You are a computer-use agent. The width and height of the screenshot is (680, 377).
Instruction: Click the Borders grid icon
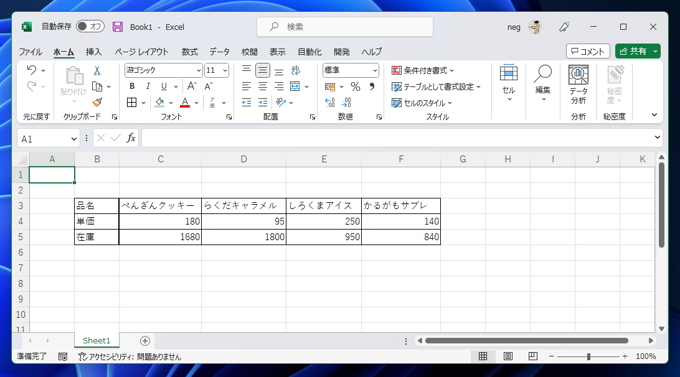coord(132,102)
